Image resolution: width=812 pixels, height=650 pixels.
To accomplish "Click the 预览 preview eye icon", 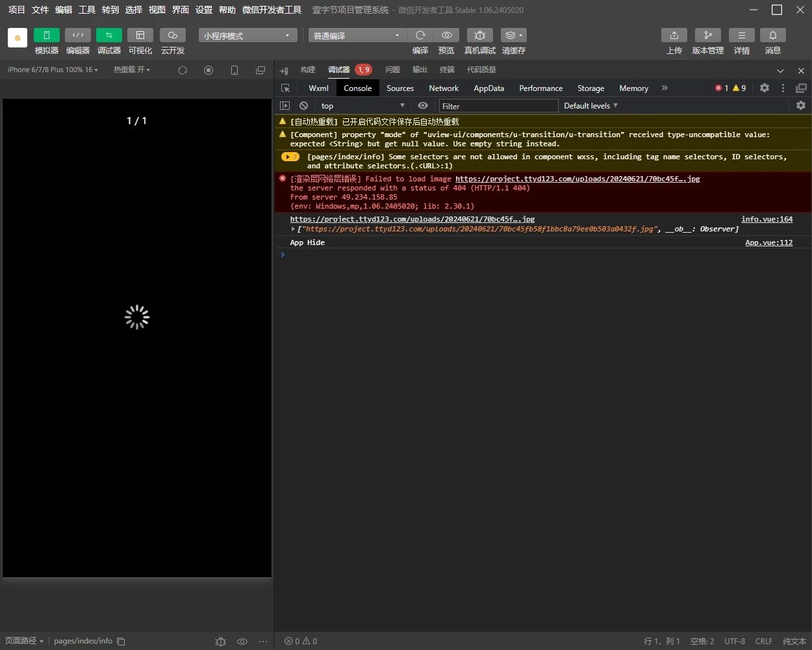I will [x=446, y=35].
